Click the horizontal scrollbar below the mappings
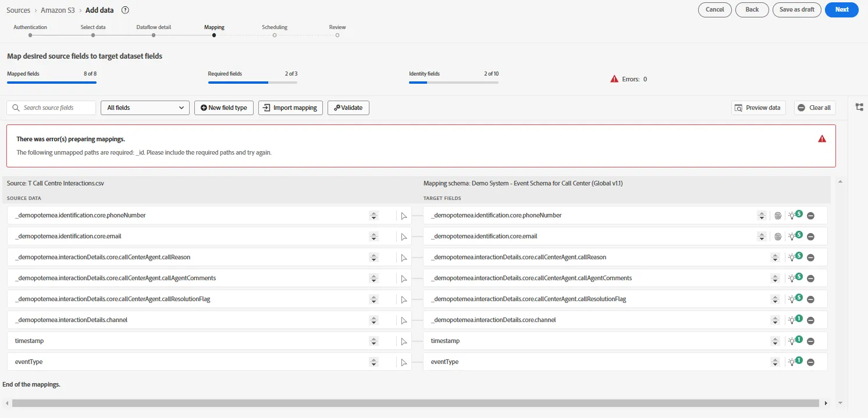 [415, 403]
